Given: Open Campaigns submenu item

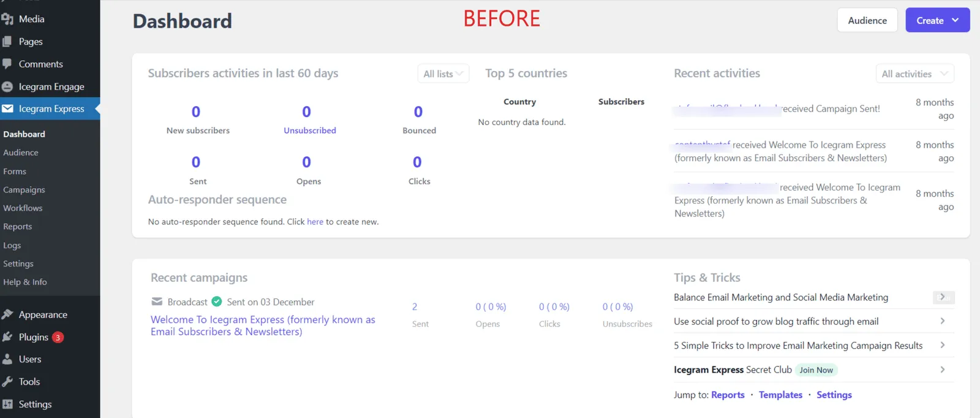Looking at the screenshot, I should pyautogui.click(x=24, y=190).
